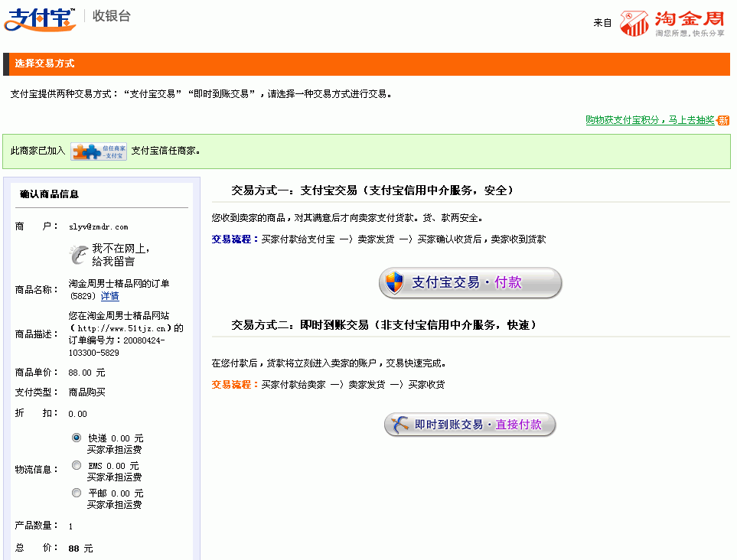Click the trusted merchant puzzle badge
Viewport: 737px width, 560px height.
tap(99, 151)
